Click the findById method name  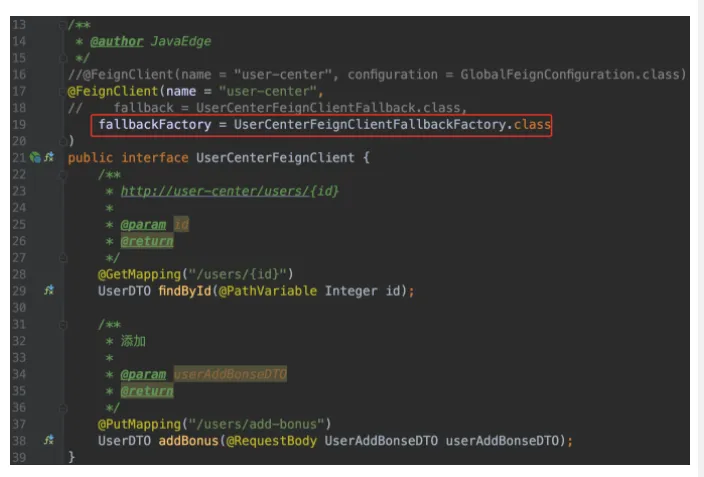click(185, 291)
